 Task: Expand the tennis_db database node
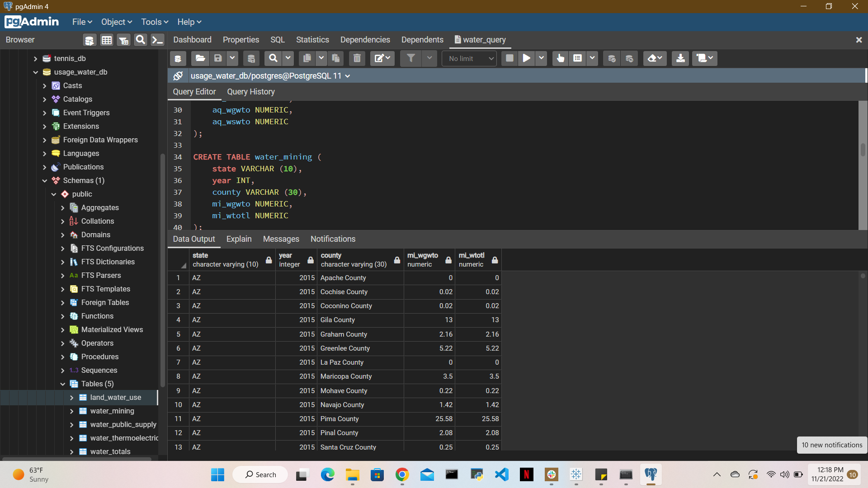click(x=35, y=59)
